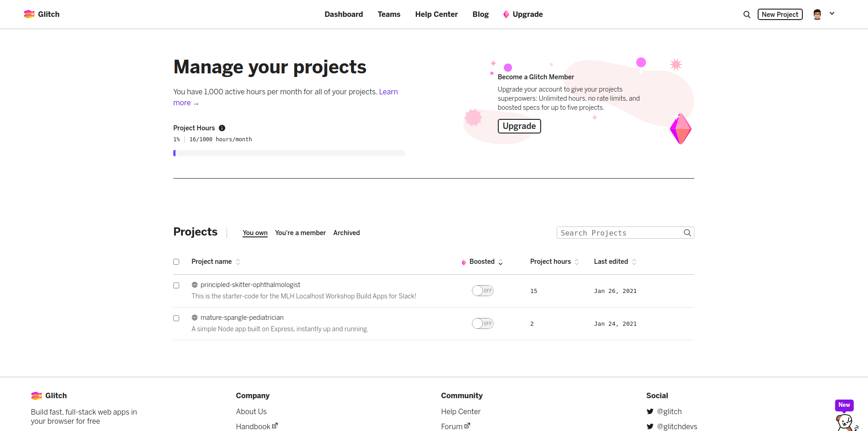Image resolution: width=868 pixels, height=431 pixels.
Task: Open Help Center in top navigation
Action: point(436,15)
